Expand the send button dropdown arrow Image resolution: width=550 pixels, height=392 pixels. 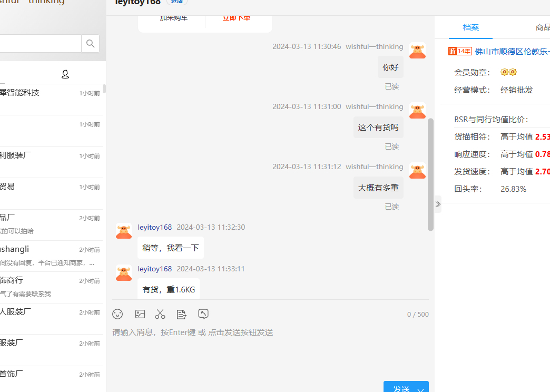pos(420,389)
